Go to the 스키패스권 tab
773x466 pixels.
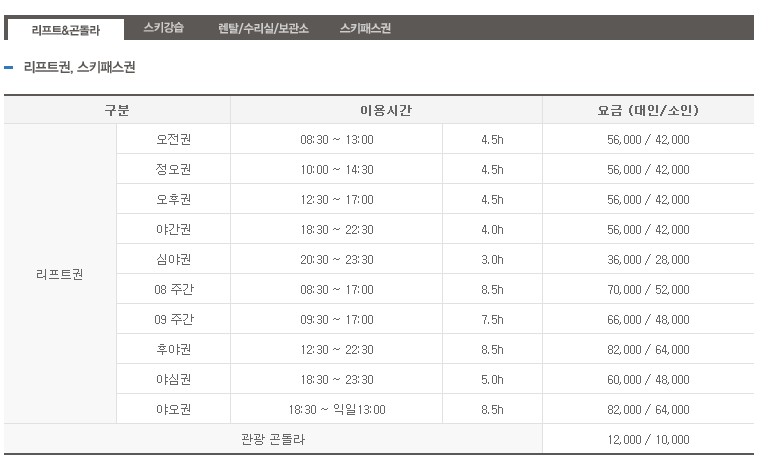click(365, 28)
